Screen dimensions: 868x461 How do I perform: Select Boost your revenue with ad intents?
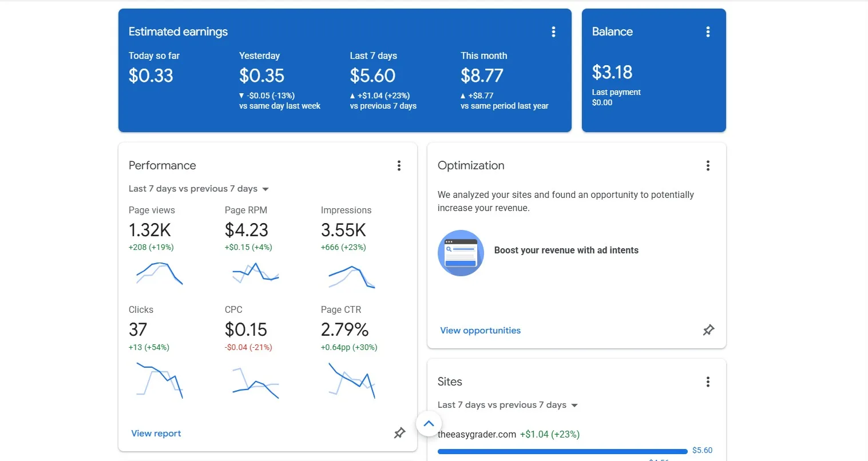pos(566,251)
